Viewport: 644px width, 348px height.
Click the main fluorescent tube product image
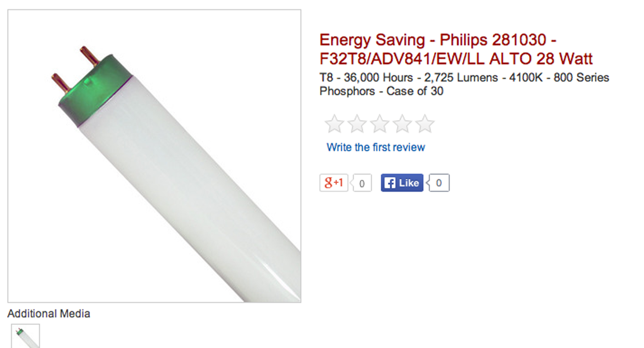pos(154,156)
